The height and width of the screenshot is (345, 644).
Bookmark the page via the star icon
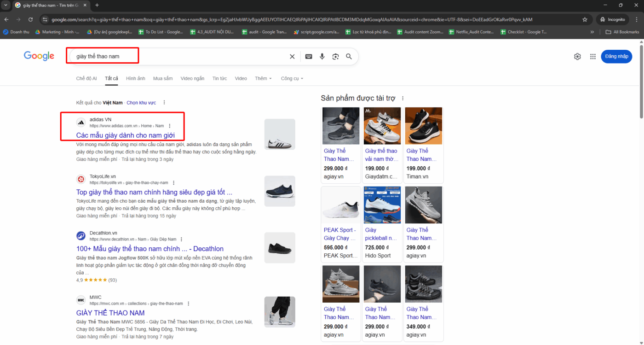585,20
